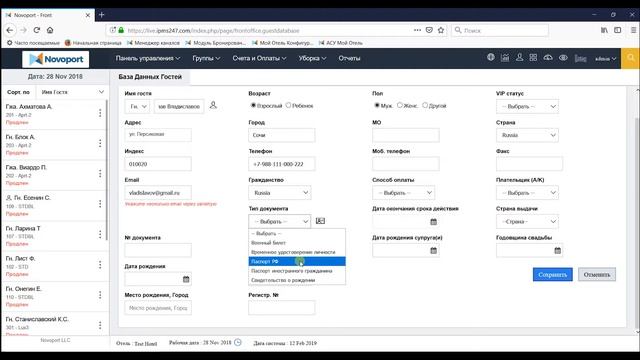Open the admin user menu
The height and width of the screenshot is (360, 640).
(x=605, y=59)
